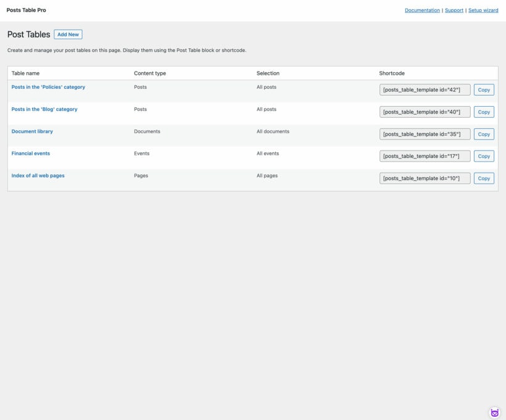Click the Table name column header
506x420 pixels.
coord(25,73)
